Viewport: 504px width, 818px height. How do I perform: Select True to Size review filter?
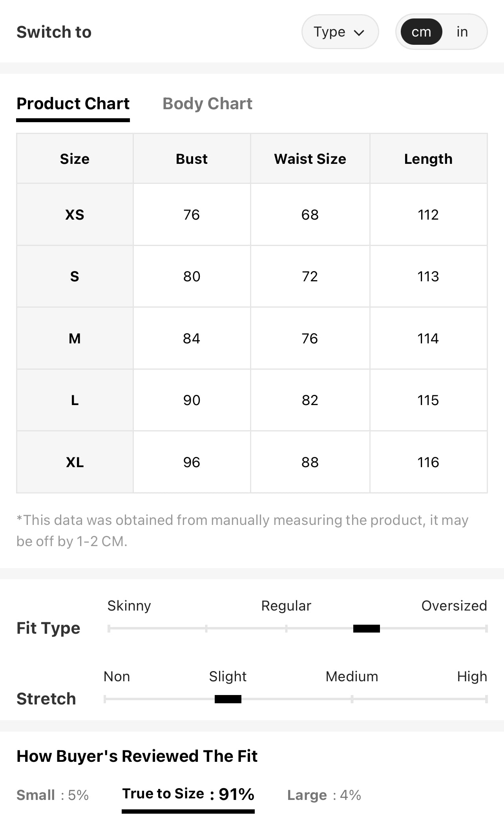188,795
